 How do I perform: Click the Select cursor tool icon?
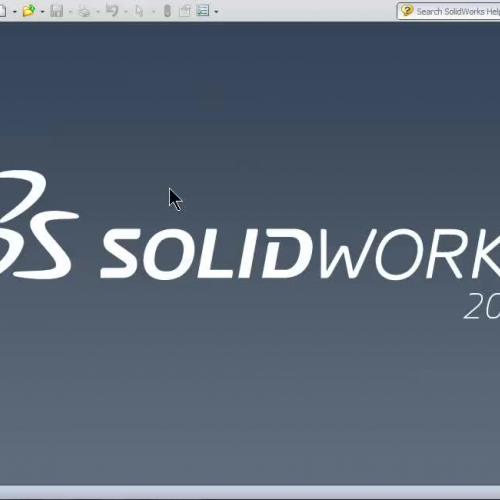pyautogui.click(x=139, y=11)
